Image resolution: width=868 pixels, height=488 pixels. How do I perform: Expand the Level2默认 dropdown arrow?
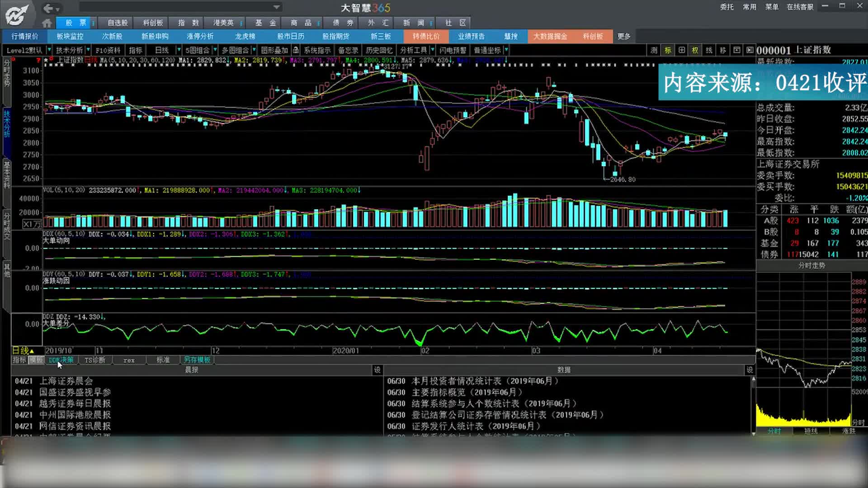click(x=48, y=50)
